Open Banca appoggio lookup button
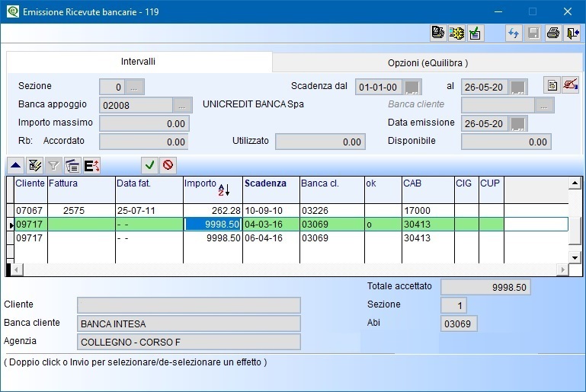The width and height of the screenshot is (586, 392). 183,105
